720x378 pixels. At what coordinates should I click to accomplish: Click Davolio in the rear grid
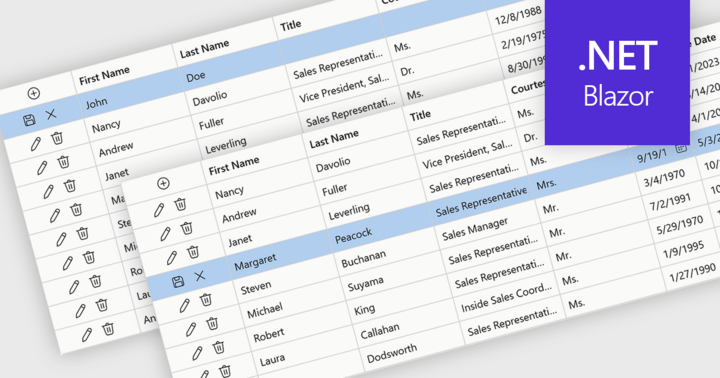209,98
